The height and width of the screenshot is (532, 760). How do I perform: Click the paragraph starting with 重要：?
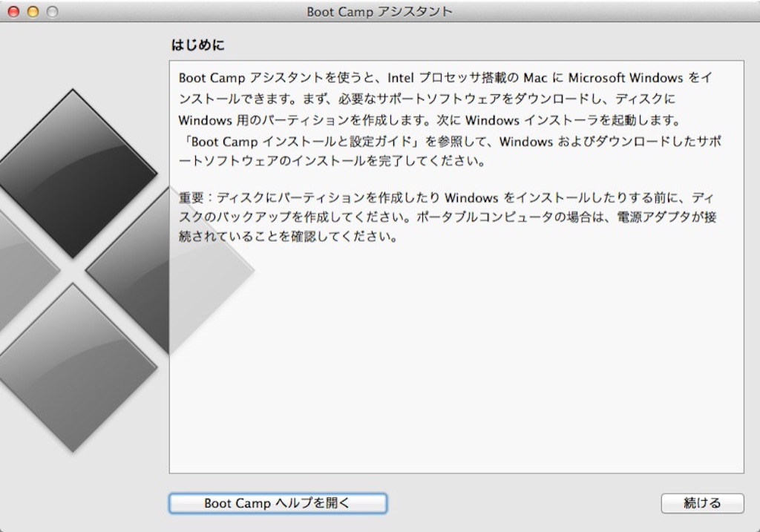coord(448,217)
